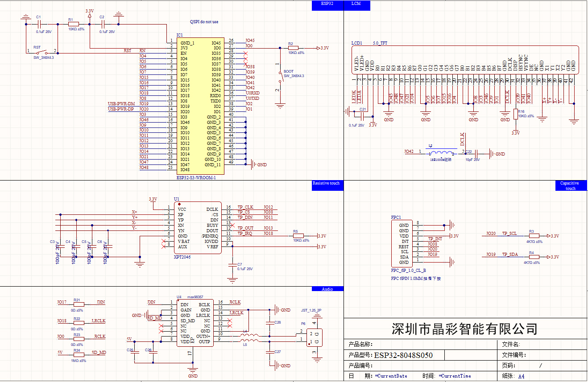The height and width of the screenshot is (382, 588).
Task: Select inductor L2 on the IO42 line
Action: tap(442, 152)
